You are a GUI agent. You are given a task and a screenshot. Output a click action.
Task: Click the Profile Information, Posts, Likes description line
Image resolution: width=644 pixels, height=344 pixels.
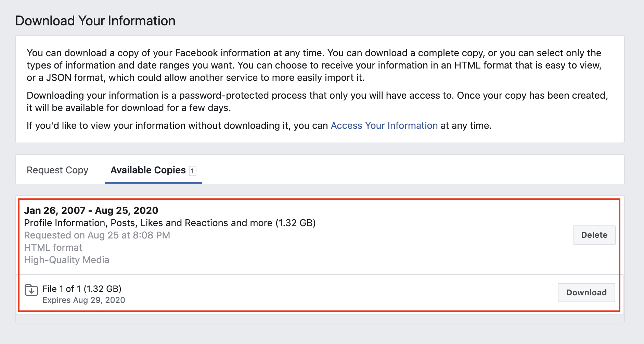tap(170, 223)
